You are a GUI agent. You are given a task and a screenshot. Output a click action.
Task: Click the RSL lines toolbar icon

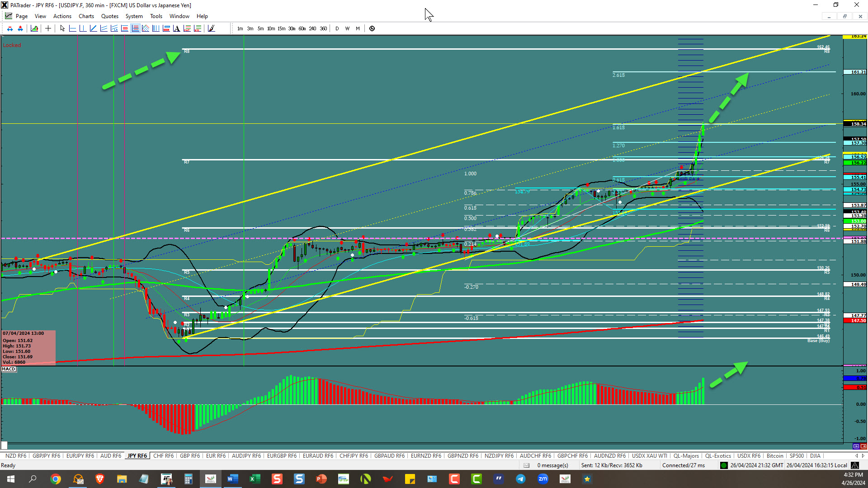(198, 28)
